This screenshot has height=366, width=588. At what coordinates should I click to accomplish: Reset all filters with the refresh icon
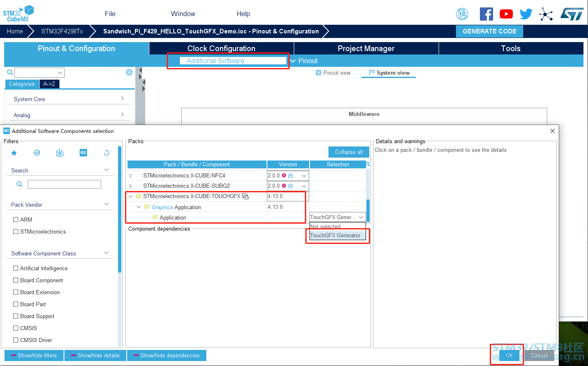(x=106, y=153)
